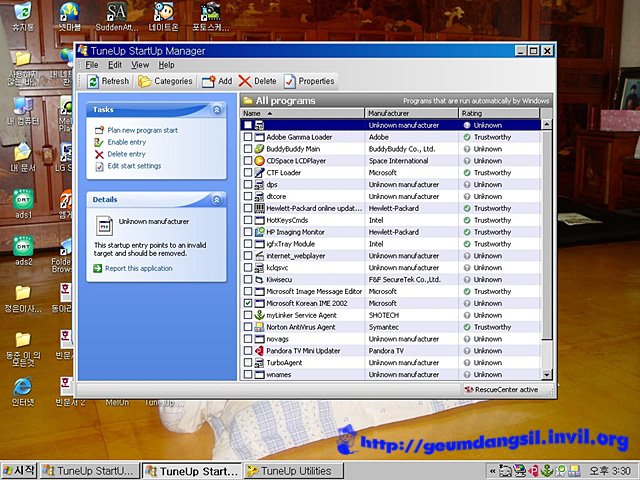The height and width of the screenshot is (480, 640).
Task: Click the Norton AntiVirus Agent icon
Action: [x=259, y=327]
